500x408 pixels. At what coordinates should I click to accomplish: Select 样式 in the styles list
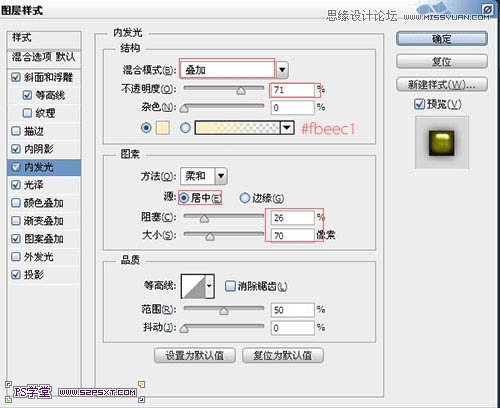pyautogui.click(x=44, y=39)
